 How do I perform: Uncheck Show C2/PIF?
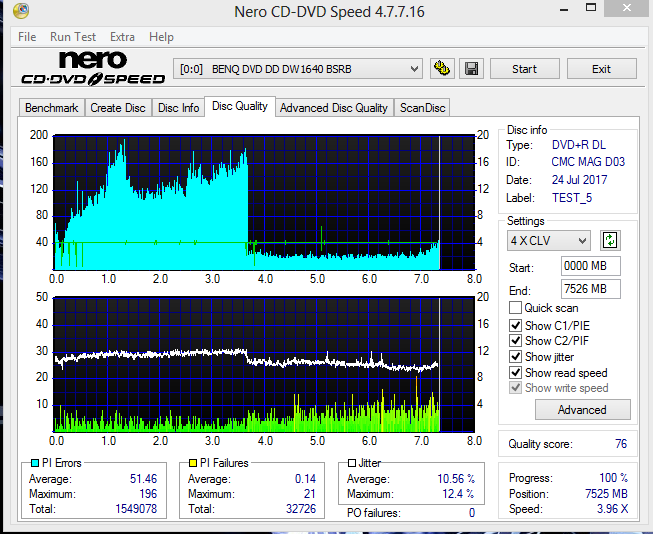click(x=515, y=340)
